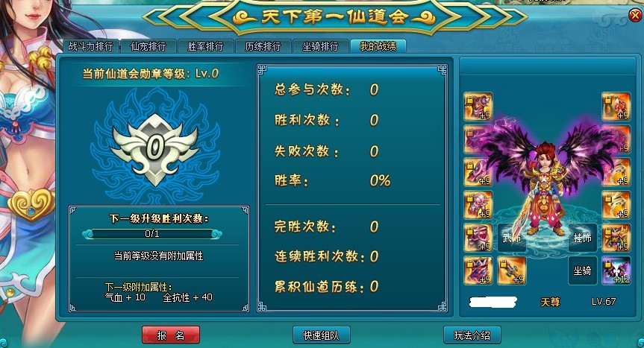Click the sword weapon icon beside bottom-left armor

point(512,271)
